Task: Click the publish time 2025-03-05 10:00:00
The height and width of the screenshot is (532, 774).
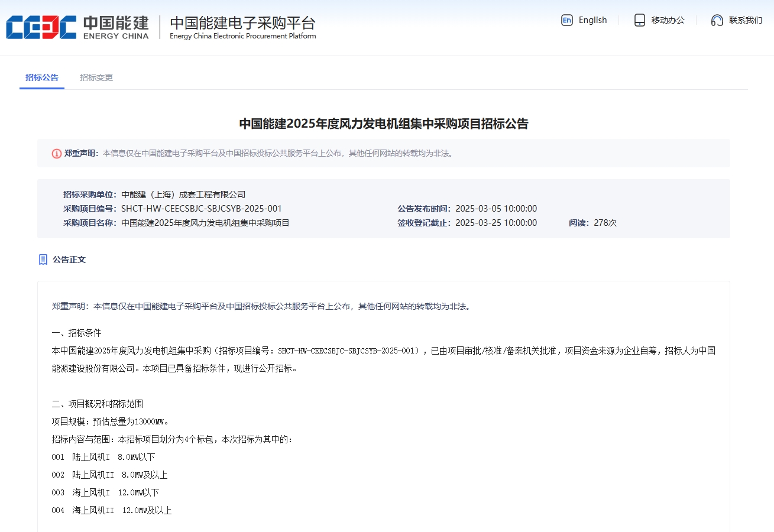Action: pyautogui.click(x=496, y=209)
